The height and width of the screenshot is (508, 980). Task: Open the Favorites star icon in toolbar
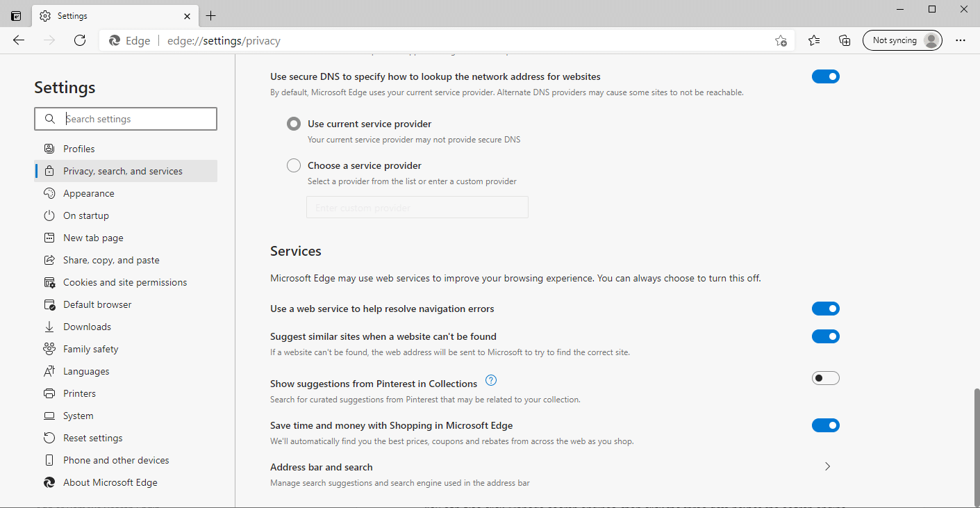[x=814, y=40]
